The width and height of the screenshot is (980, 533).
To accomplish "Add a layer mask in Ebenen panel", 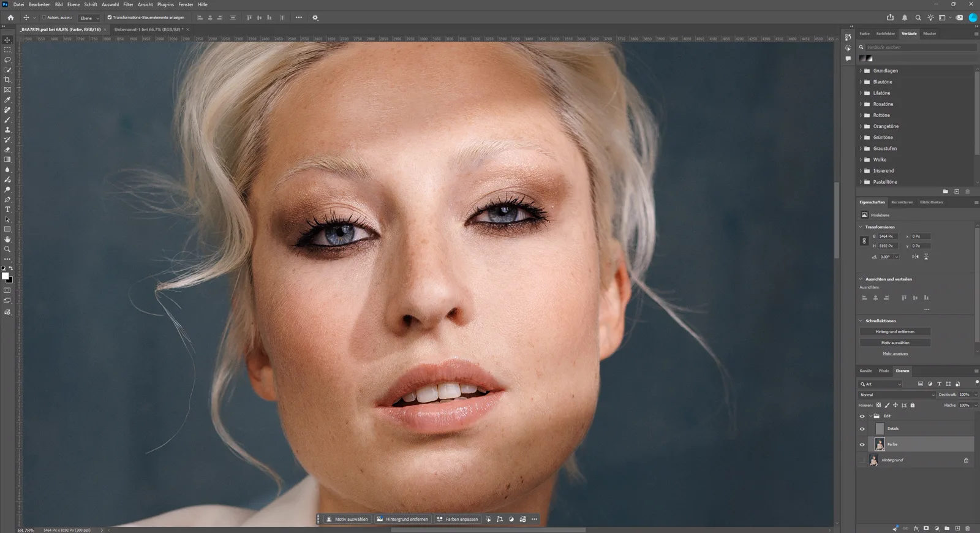I will [x=926, y=528].
